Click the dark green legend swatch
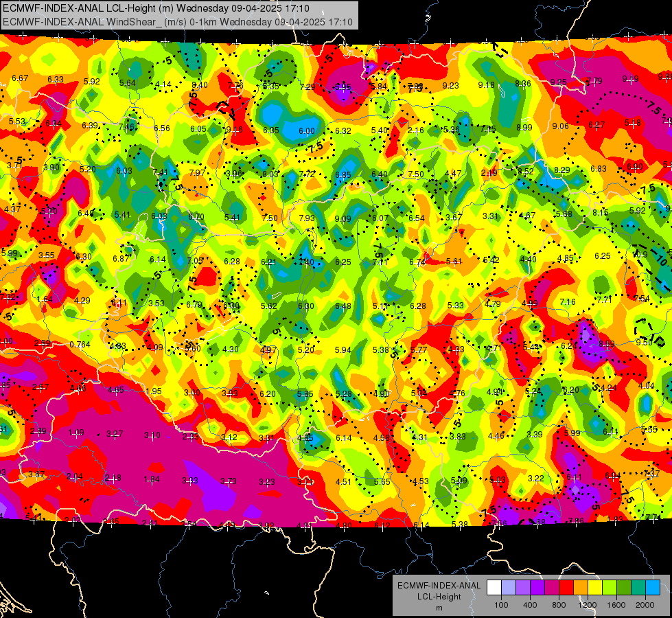The height and width of the screenshot is (618, 672). point(623,588)
